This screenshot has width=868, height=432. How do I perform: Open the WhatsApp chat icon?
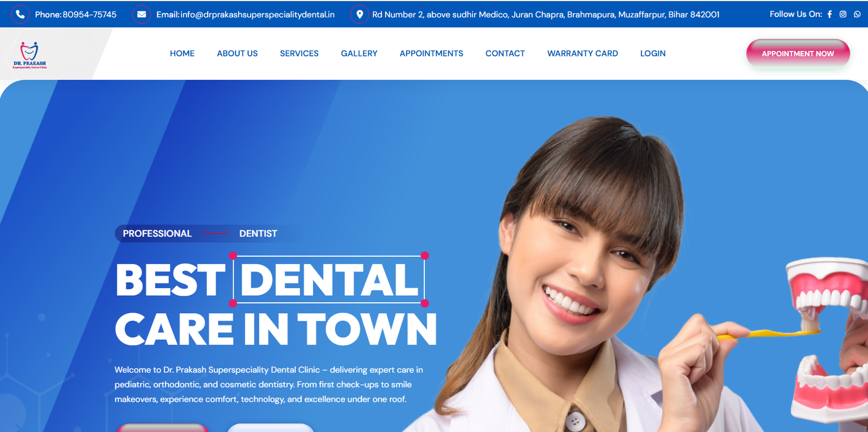pos(857,14)
